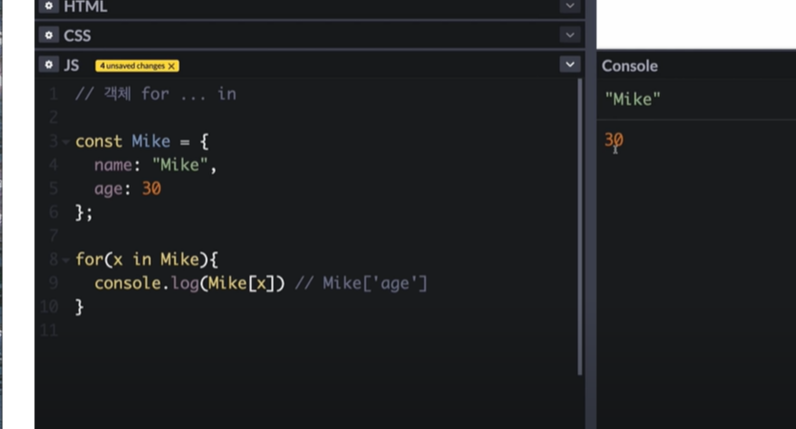
Task: Click line number 1 in the gutter
Action: 53,94
